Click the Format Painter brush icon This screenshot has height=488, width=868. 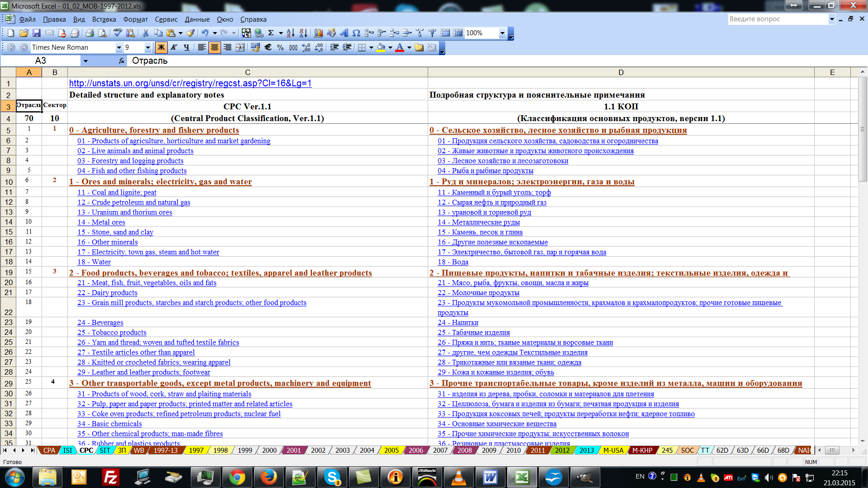tap(190, 33)
